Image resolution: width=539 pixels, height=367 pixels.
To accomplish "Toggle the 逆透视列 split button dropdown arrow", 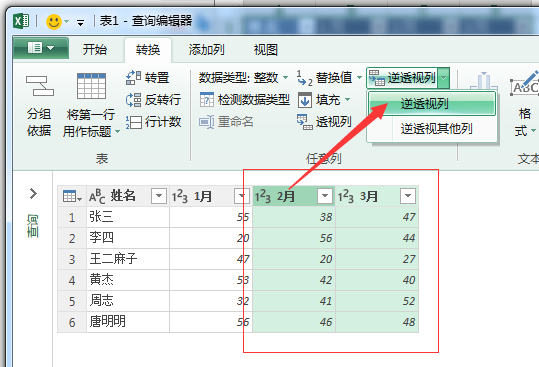I will click(444, 78).
